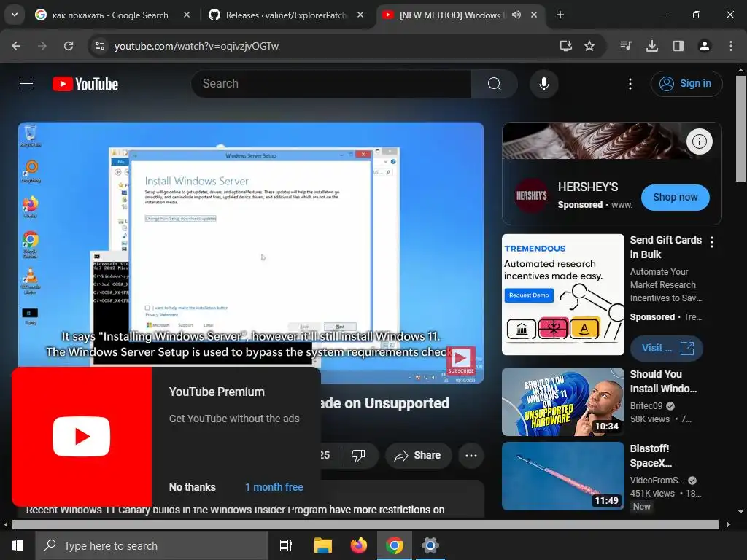The height and width of the screenshot is (560, 747).
Task: Switch to the ExplorerPatcher Releases tab
Action: [286, 15]
